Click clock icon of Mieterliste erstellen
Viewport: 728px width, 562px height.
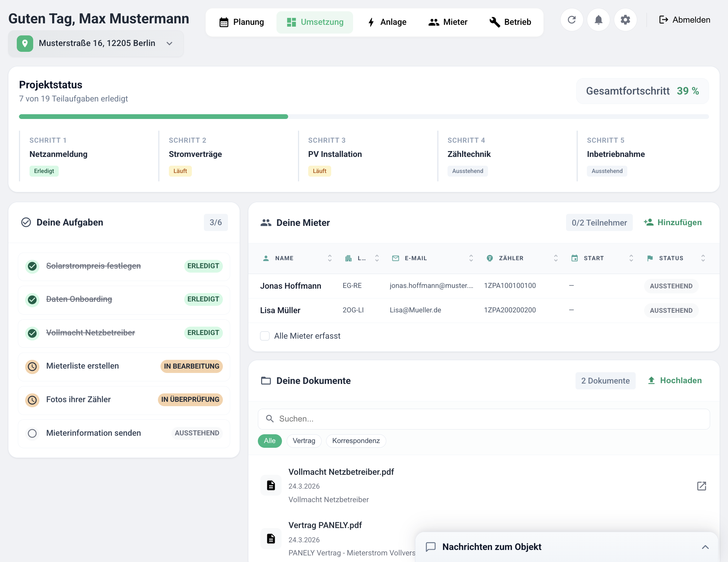tap(32, 366)
